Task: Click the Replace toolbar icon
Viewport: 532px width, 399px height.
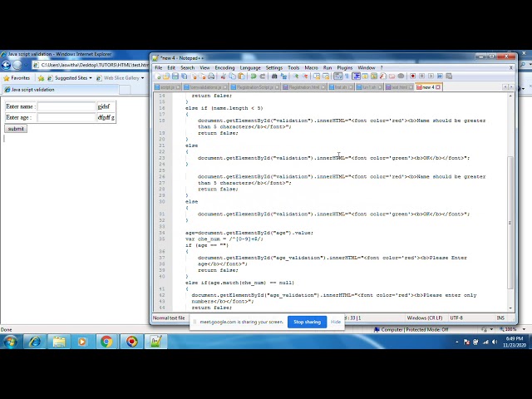Action: click(x=283, y=76)
